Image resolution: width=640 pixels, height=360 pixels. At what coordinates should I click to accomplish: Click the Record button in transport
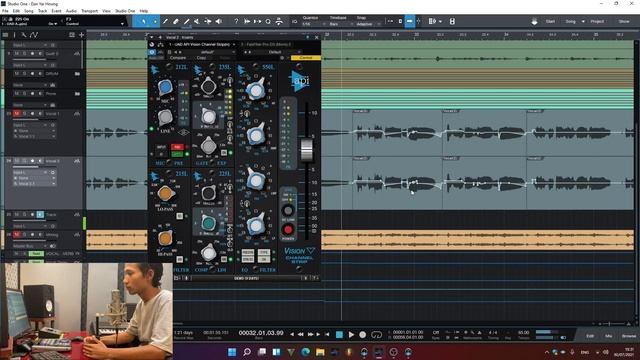362,335
